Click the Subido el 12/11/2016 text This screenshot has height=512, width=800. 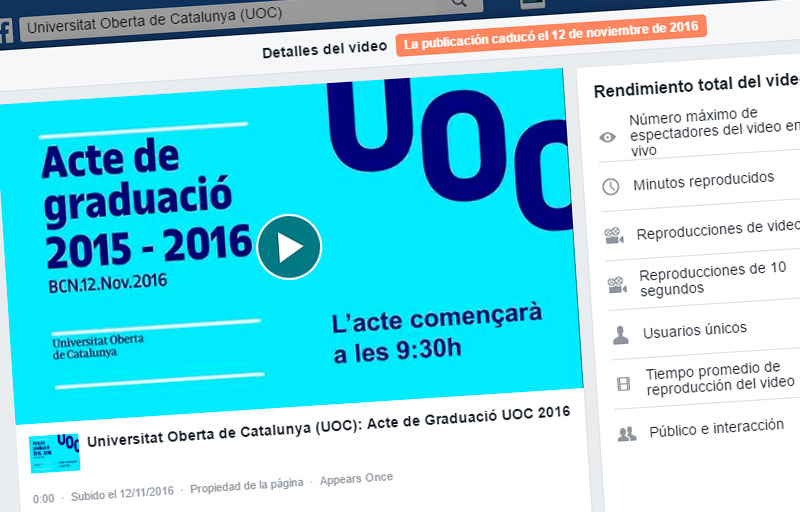122,493
